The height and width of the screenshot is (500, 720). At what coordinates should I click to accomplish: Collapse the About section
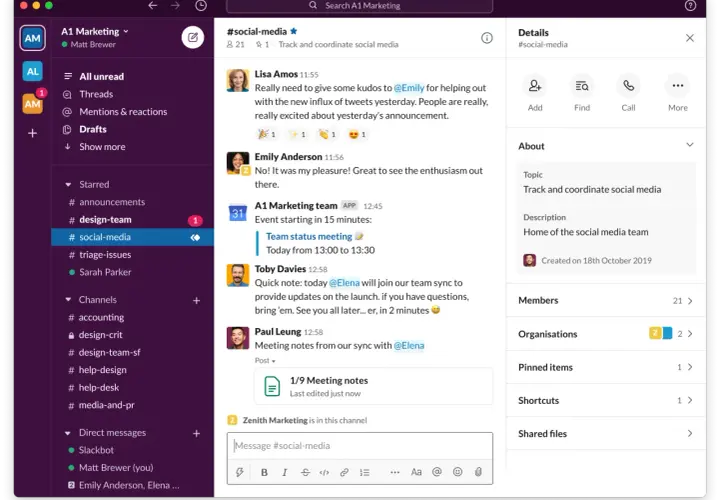[690, 146]
